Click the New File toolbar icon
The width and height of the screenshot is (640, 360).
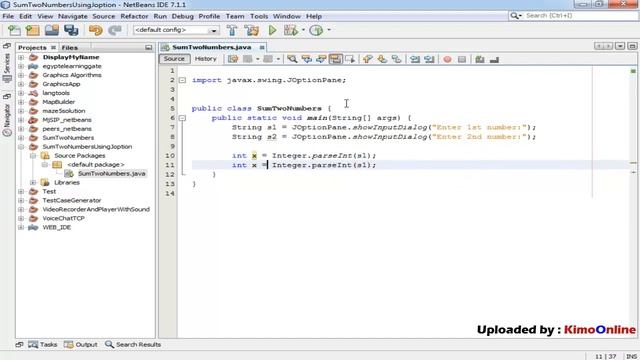click(x=14, y=30)
